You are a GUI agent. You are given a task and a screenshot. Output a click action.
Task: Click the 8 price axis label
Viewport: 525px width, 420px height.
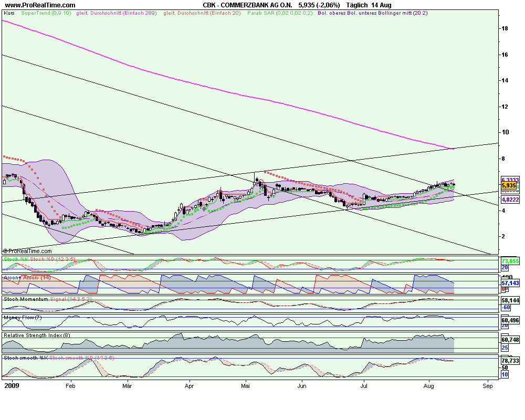tap(503, 159)
